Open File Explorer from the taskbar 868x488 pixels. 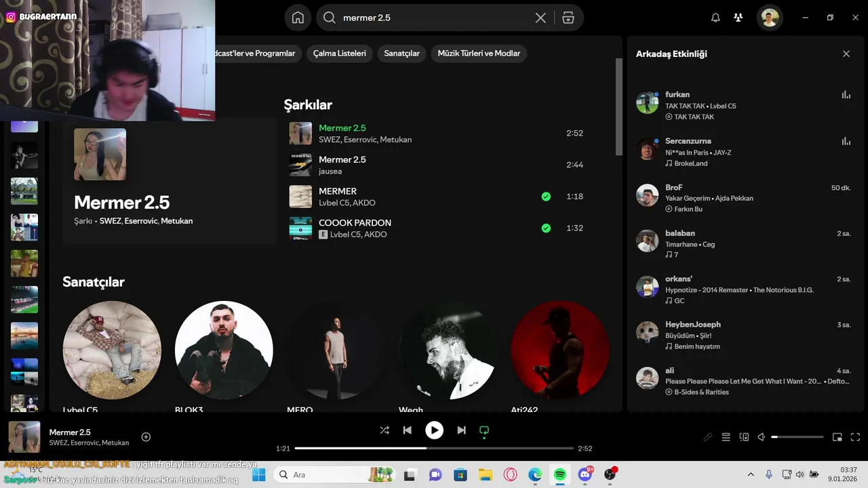point(485,474)
